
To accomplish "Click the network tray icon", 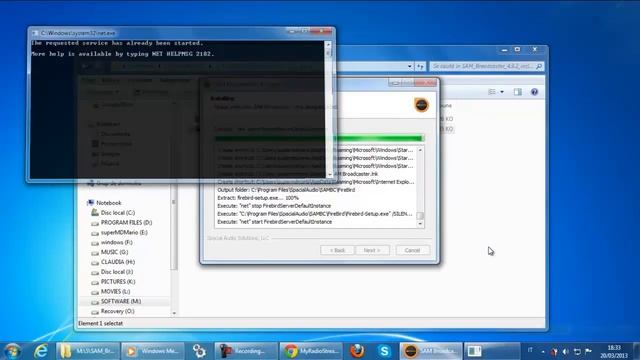I will click(577, 351).
